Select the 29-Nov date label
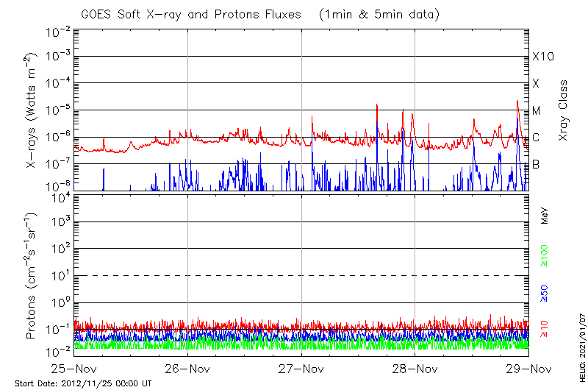 tap(528, 369)
